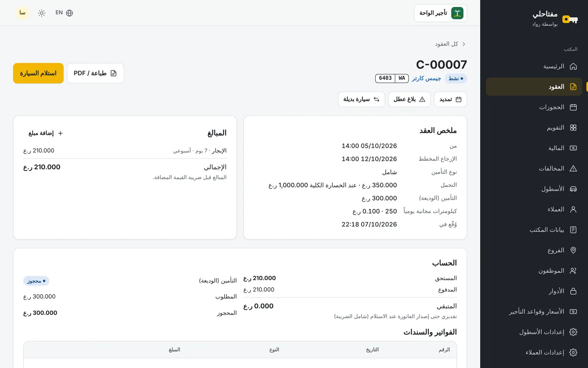Image resolution: width=588 pixels, height=368 pixels.
Task: Switch language with EN label
Action: [59, 13]
